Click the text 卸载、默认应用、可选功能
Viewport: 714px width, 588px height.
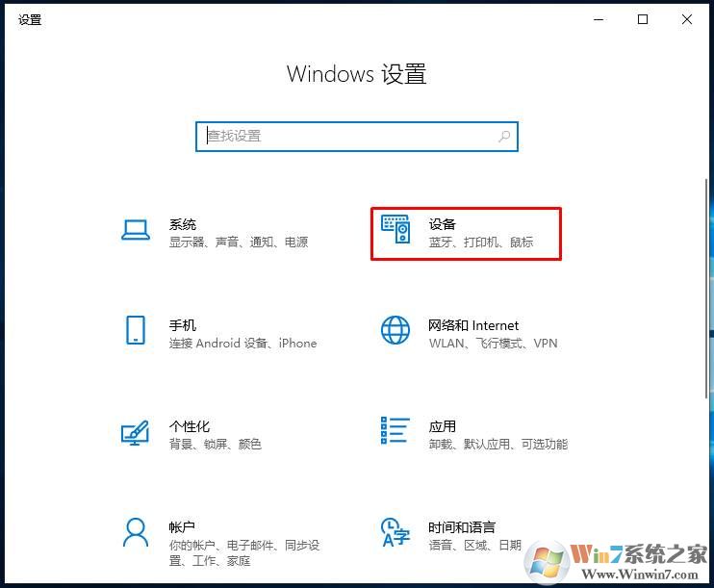(x=498, y=444)
